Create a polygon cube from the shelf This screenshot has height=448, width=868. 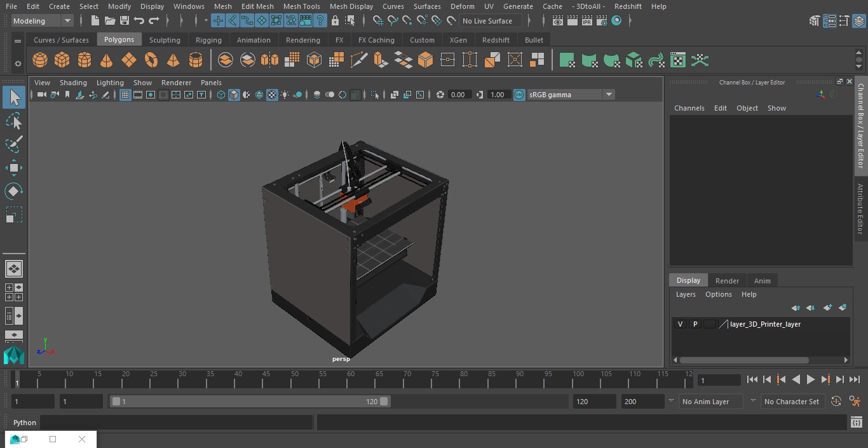[x=62, y=60]
